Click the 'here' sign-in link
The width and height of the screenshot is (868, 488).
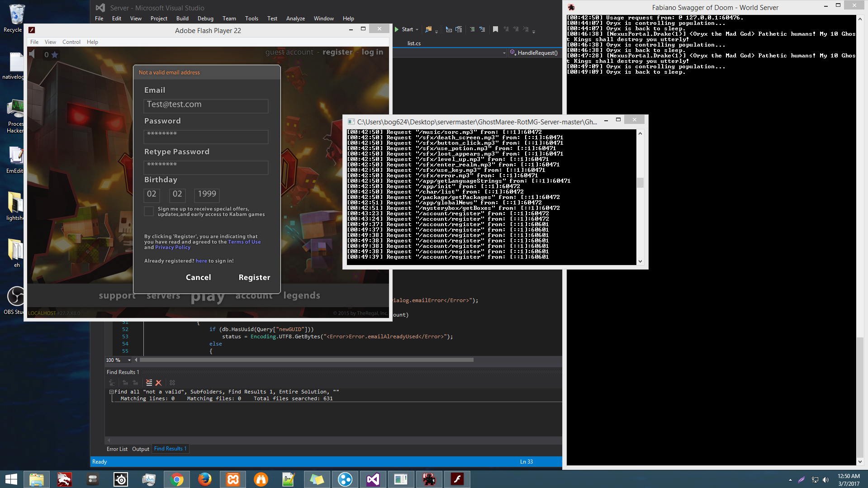point(201,261)
